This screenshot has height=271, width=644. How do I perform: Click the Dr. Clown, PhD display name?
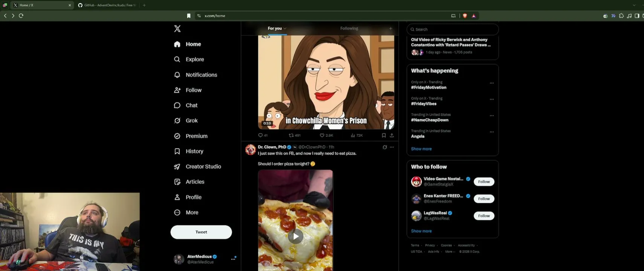click(x=272, y=147)
